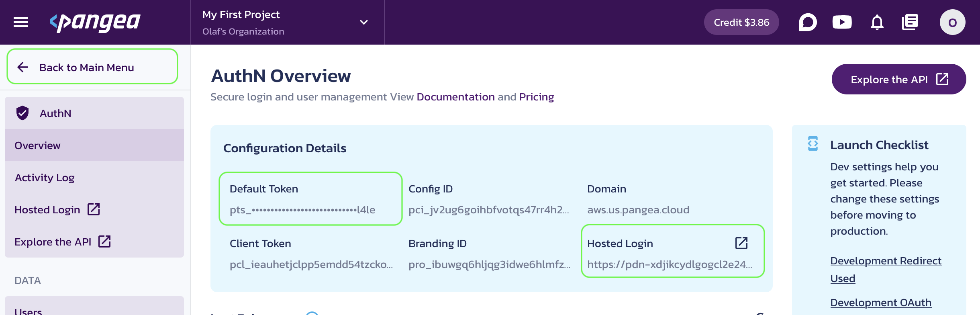Open the Documentation link
Image resolution: width=980 pixels, height=315 pixels.
[455, 97]
